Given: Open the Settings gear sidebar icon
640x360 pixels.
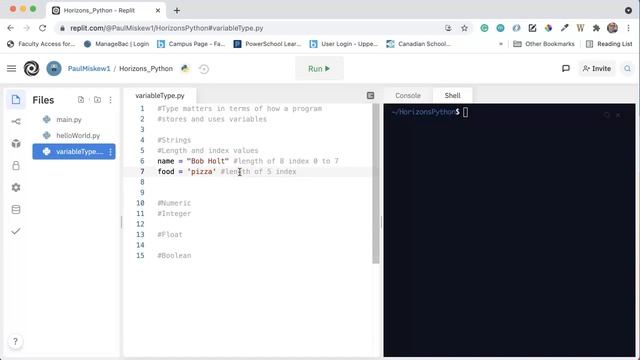Looking at the screenshot, I should click(x=16, y=187).
